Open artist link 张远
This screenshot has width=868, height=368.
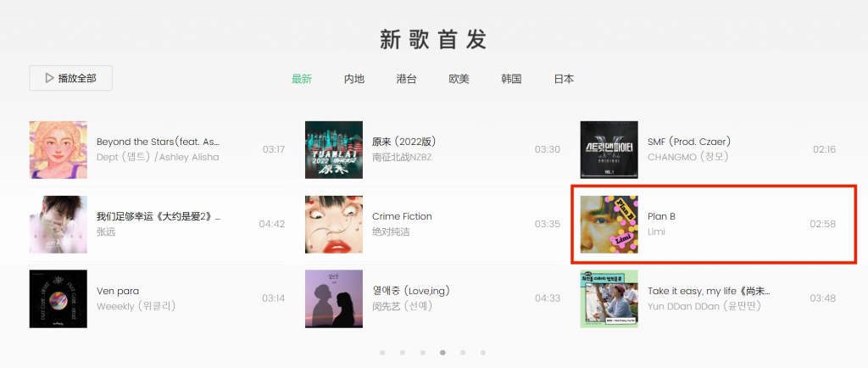[x=106, y=231]
